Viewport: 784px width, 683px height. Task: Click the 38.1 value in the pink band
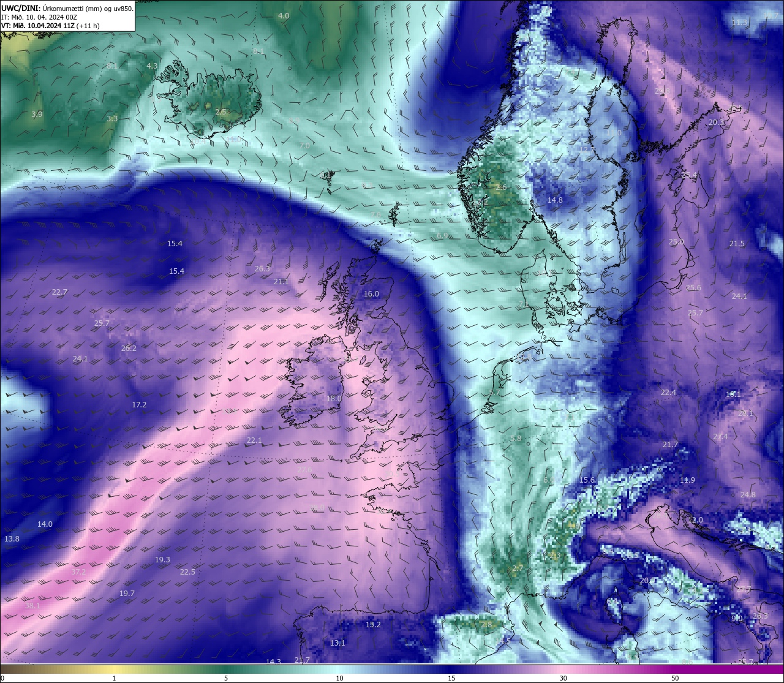pyautogui.click(x=32, y=606)
